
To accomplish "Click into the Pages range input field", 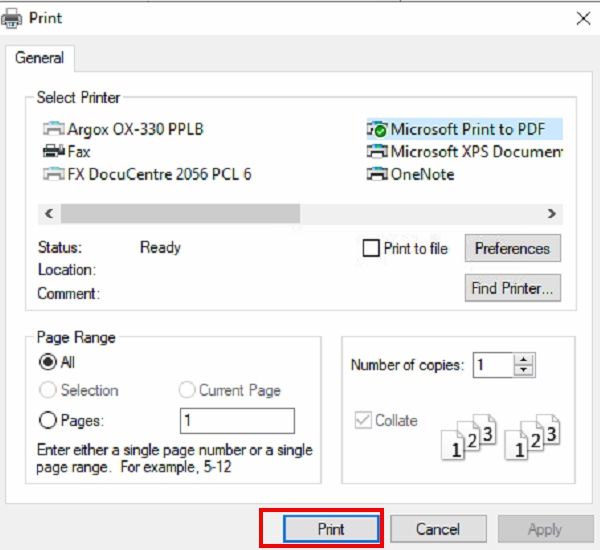I will pos(237,421).
